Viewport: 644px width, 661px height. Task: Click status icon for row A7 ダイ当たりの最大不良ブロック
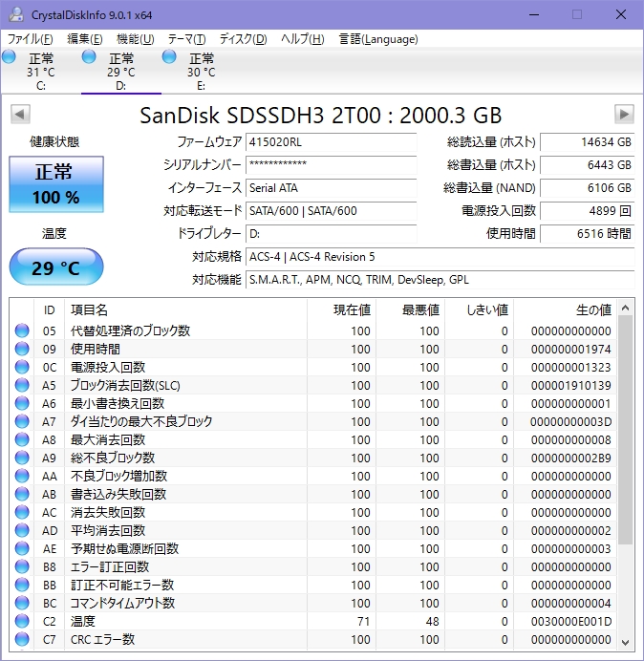22,421
